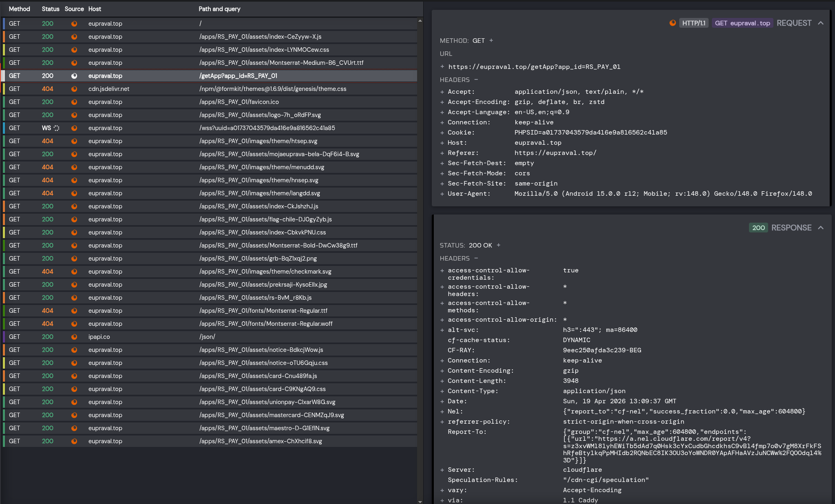The image size is (835, 504).
Task: Click source icon of the cdn.jsdelivr.net row
Action: click(74, 89)
